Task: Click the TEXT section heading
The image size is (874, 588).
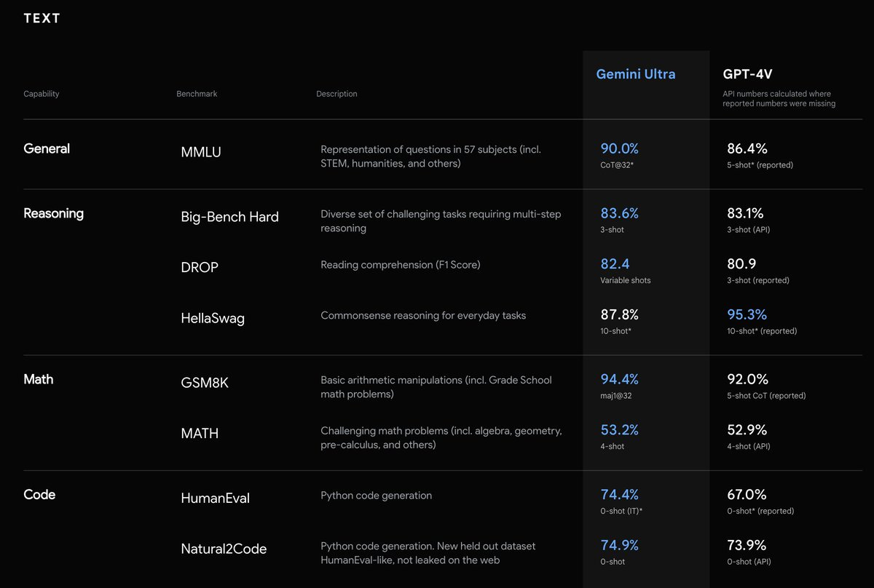Action: point(42,18)
